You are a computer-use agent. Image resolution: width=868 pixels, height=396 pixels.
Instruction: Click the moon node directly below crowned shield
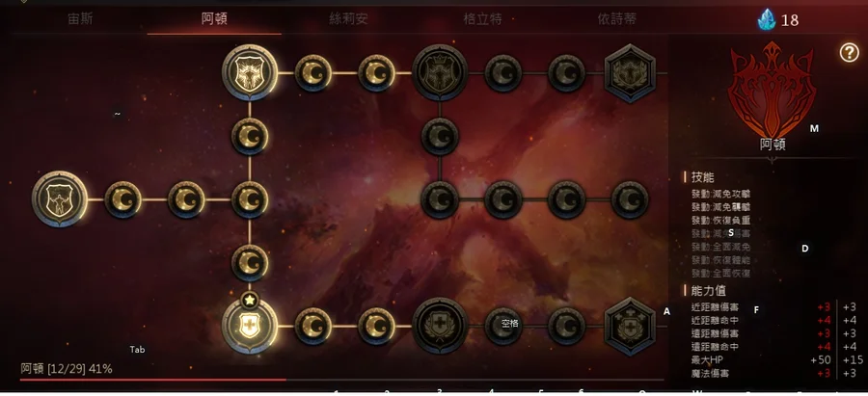click(440, 136)
